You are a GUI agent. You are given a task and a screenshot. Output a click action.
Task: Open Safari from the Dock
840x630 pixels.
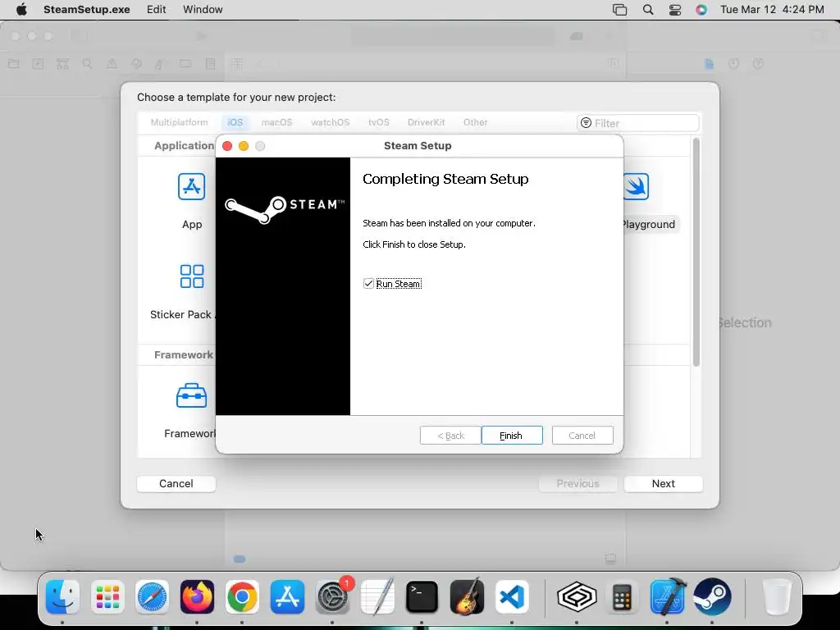152,597
